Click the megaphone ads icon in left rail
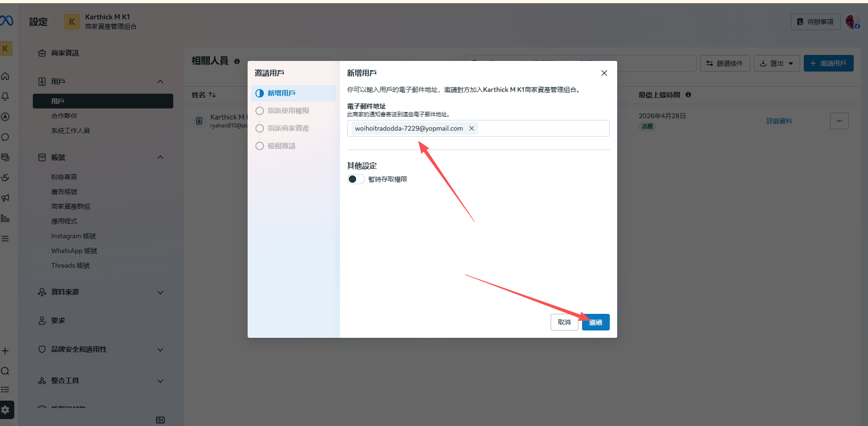Screen dimensions: 868x426 click(x=6, y=198)
